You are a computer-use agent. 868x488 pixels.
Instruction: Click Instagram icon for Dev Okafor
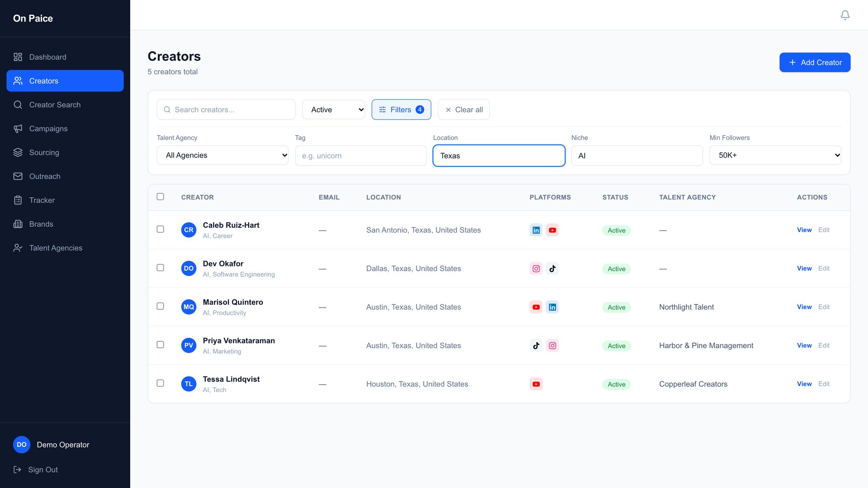[x=536, y=269]
